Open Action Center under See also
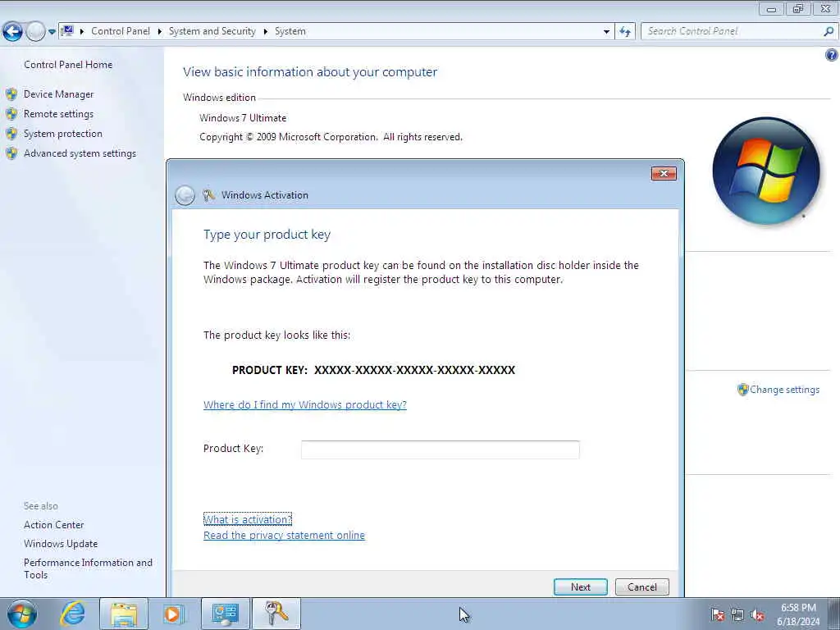The width and height of the screenshot is (840, 630). tap(53, 525)
